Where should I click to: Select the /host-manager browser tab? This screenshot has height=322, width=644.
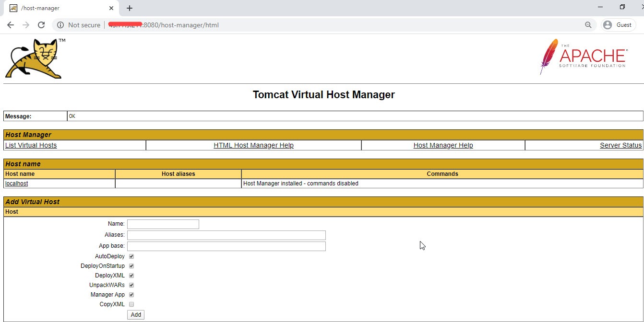pyautogui.click(x=61, y=8)
